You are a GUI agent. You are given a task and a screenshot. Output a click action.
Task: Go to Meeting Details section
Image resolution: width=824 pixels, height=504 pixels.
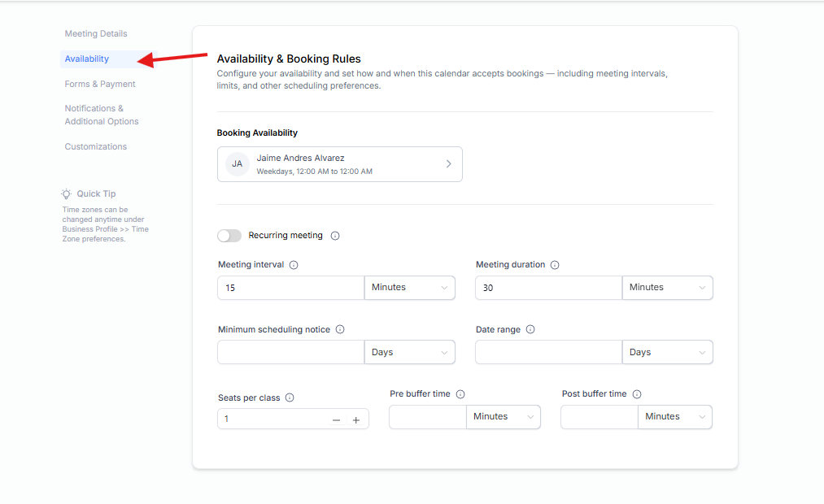coord(96,34)
